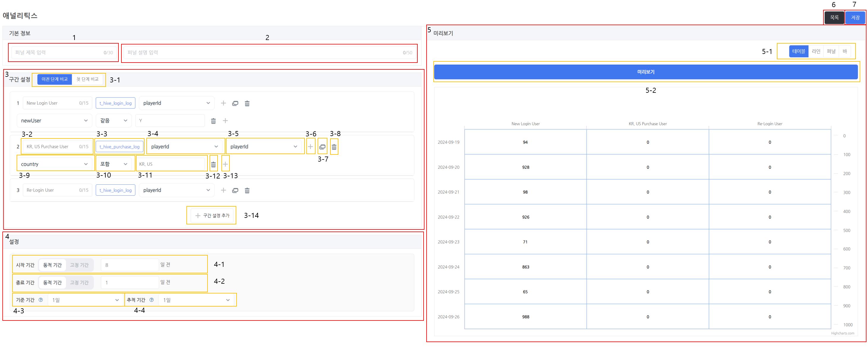868x351 pixels.
Task: Switch 종료 기간 to 고정 기간
Action: coord(79,283)
